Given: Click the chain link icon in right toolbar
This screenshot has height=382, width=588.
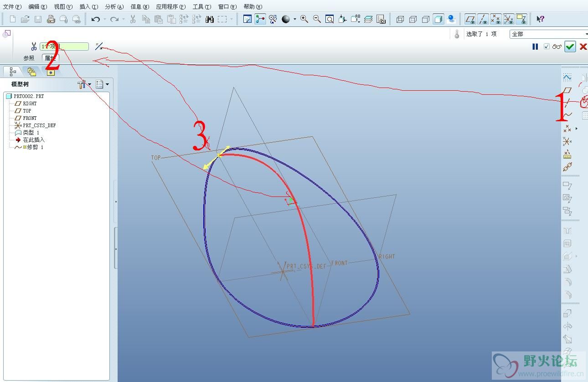Looking at the screenshot, I should [x=567, y=167].
